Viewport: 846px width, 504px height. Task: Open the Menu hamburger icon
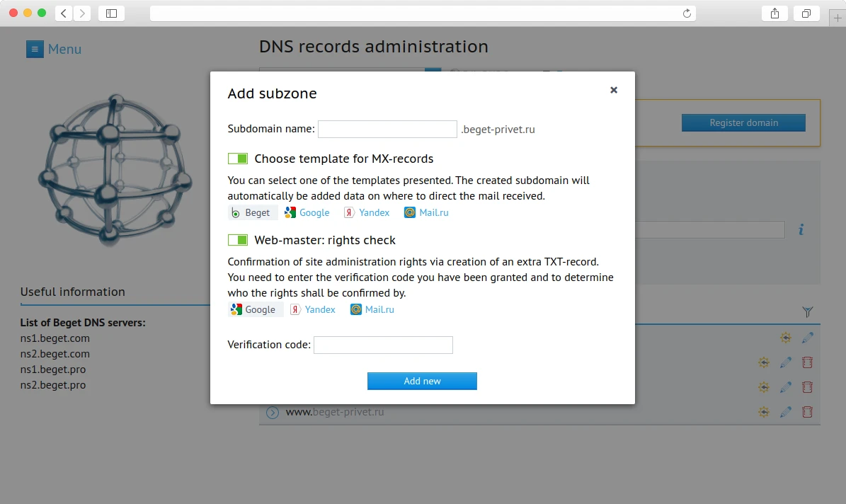point(35,49)
